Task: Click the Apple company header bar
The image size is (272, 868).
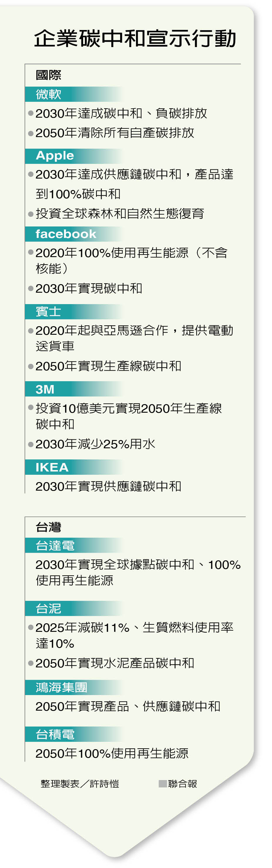Action: 74,156
